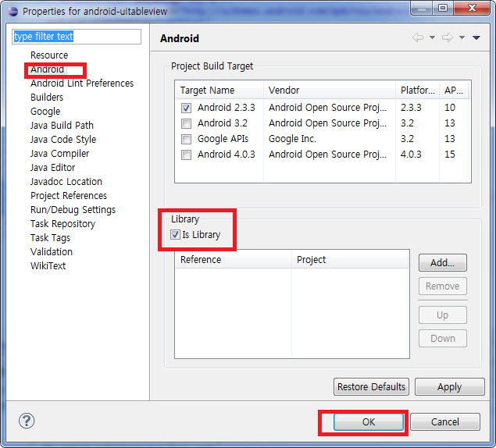
Task: Confirm with the OK button
Action: pos(369,421)
